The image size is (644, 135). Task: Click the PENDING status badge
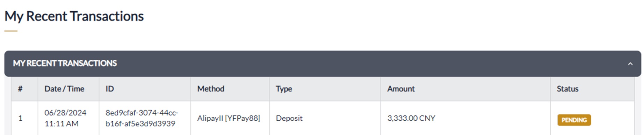(574, 120)
